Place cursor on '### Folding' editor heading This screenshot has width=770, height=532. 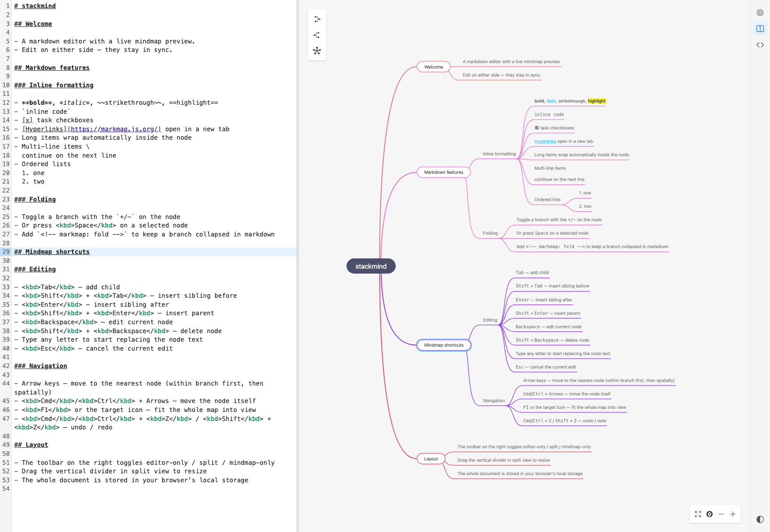(35, 199)
